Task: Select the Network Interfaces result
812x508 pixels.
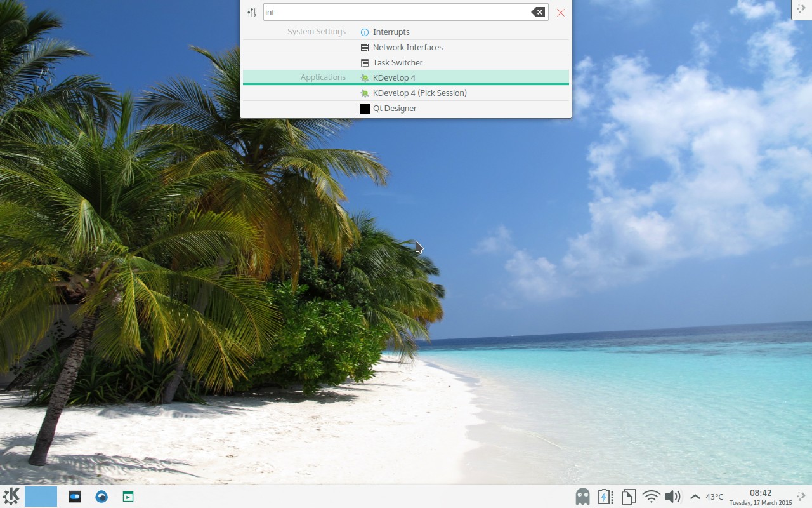Action: click(x=407, y=47)
